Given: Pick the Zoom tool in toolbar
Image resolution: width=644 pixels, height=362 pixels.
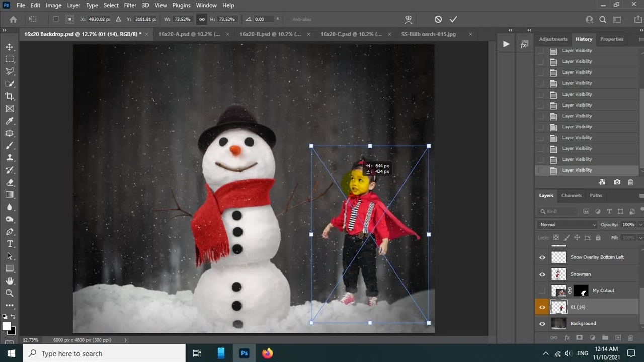Looking at the screenshot, I should point(10,293).
